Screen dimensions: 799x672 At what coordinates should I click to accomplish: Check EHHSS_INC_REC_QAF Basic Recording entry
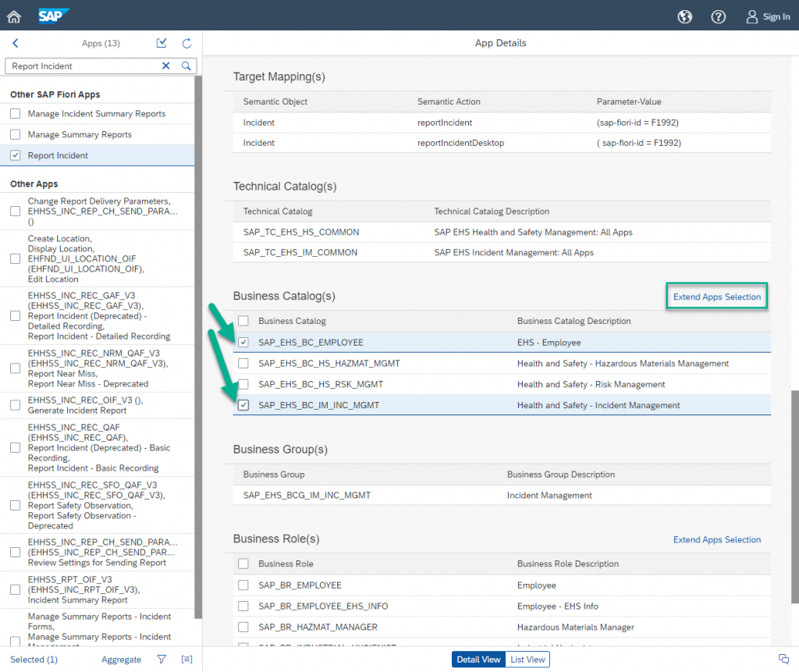(x=16, y=448)
